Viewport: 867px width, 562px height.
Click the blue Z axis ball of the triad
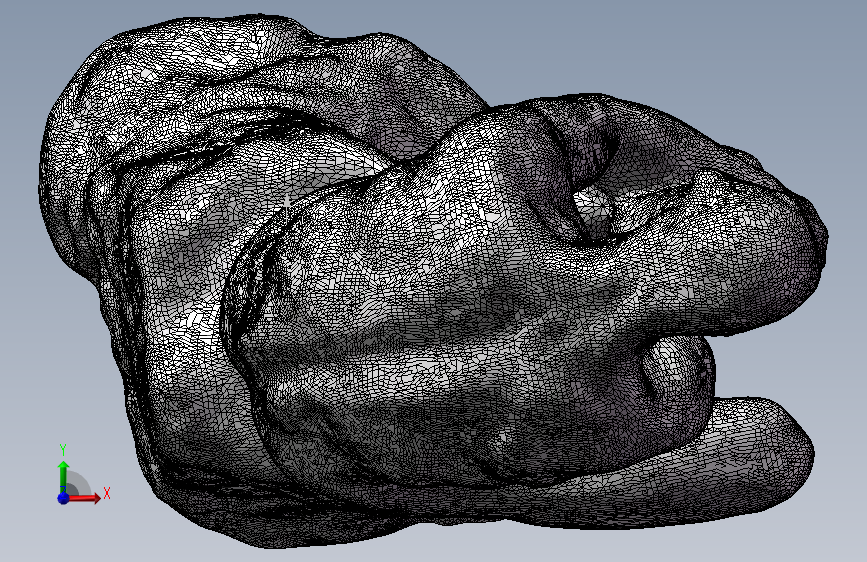(63, 498)
